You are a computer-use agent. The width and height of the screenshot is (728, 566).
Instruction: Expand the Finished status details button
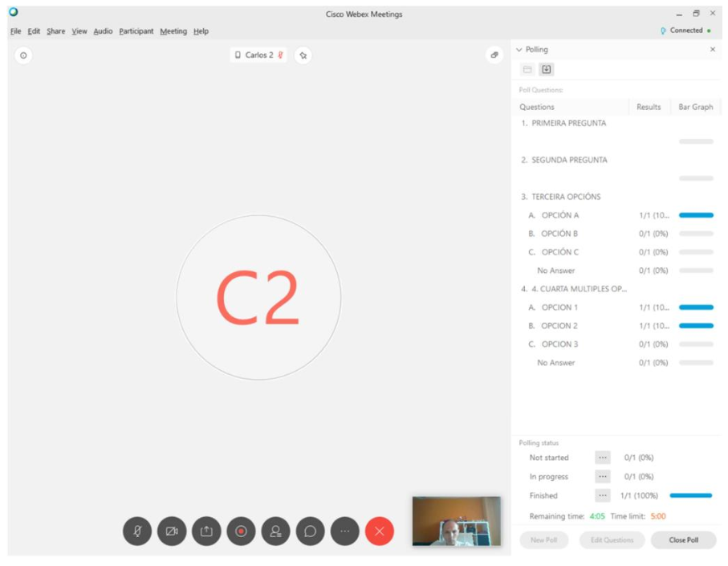(603, 495)
